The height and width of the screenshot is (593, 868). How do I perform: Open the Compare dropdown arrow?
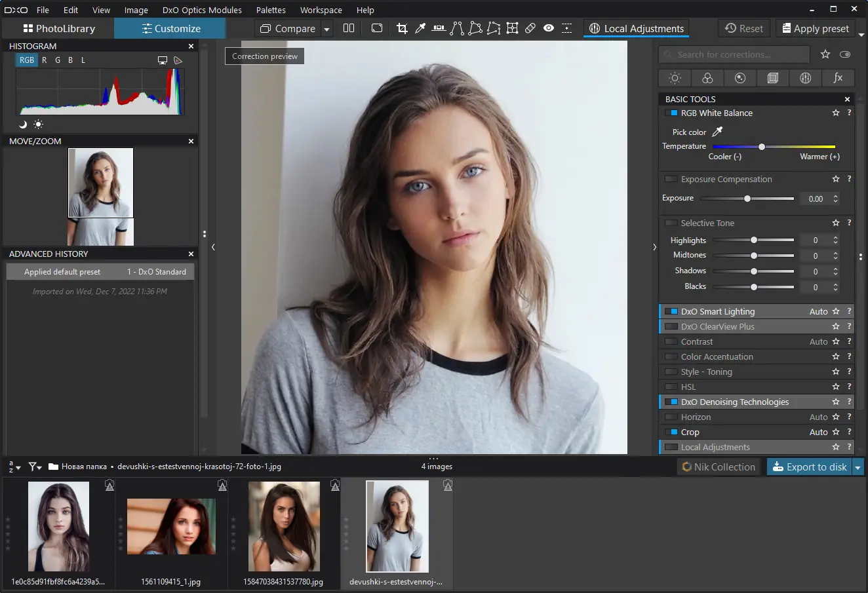click(x=326, y=29)
